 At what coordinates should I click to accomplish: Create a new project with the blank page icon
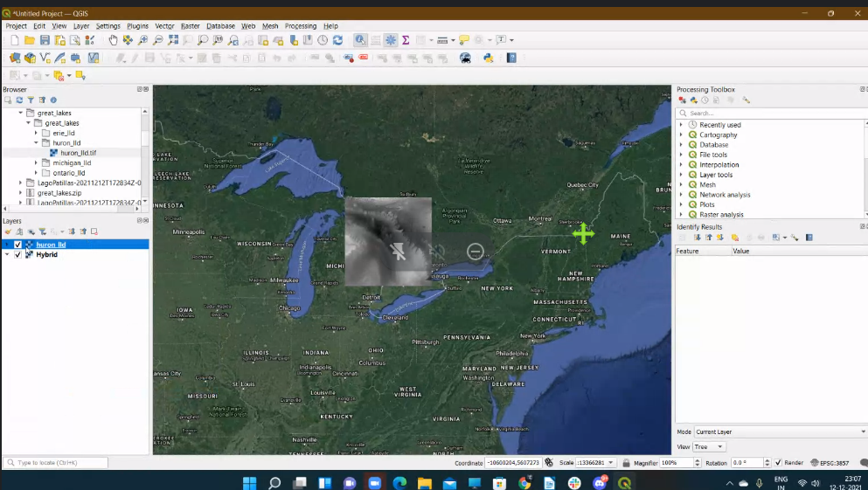point(14,40)
